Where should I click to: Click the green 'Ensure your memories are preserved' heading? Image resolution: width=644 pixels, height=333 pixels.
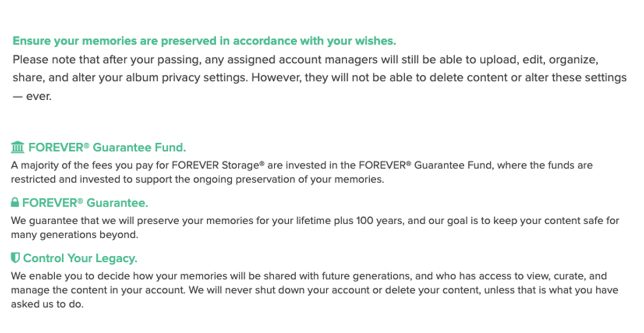(x=204, y=41)
